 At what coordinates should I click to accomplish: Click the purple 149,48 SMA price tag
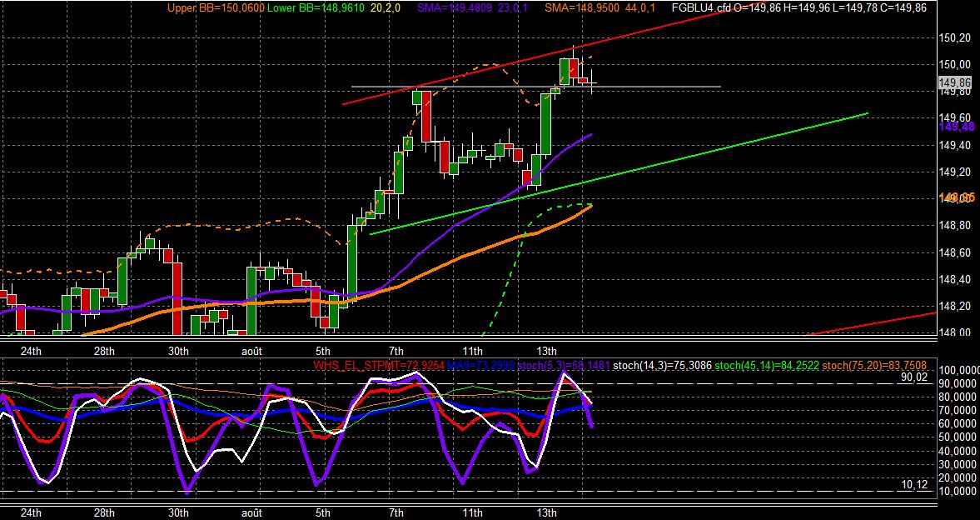(x=957, y=127)
